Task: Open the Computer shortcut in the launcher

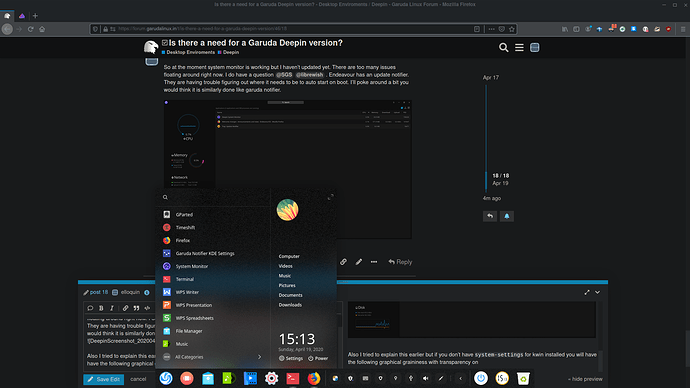Action: (289, 256)
